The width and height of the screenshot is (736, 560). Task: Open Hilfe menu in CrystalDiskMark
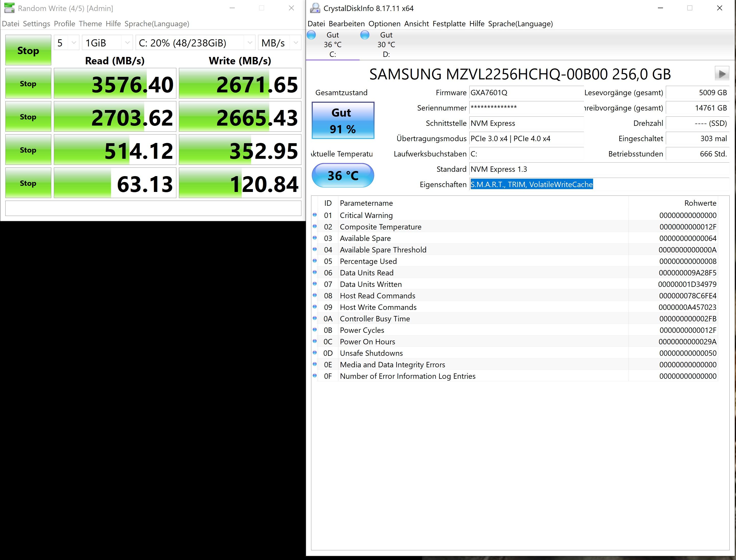click(x=113, y=24)
